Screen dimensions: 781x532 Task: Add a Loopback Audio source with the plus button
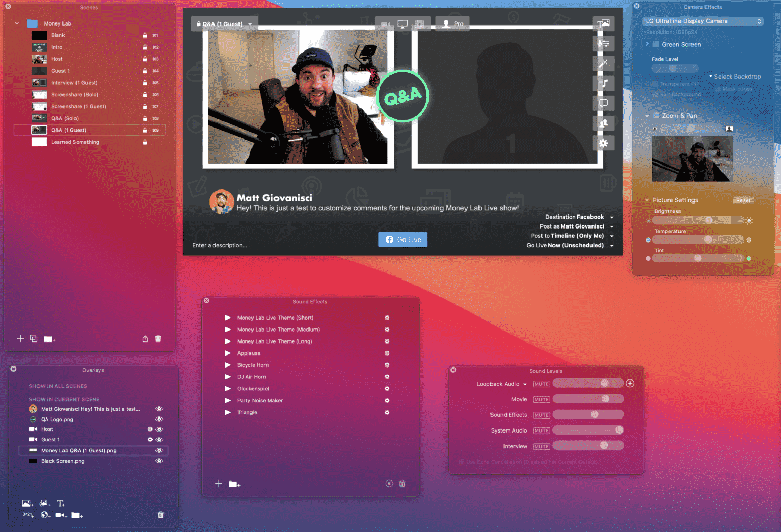[x=630, y=384]
